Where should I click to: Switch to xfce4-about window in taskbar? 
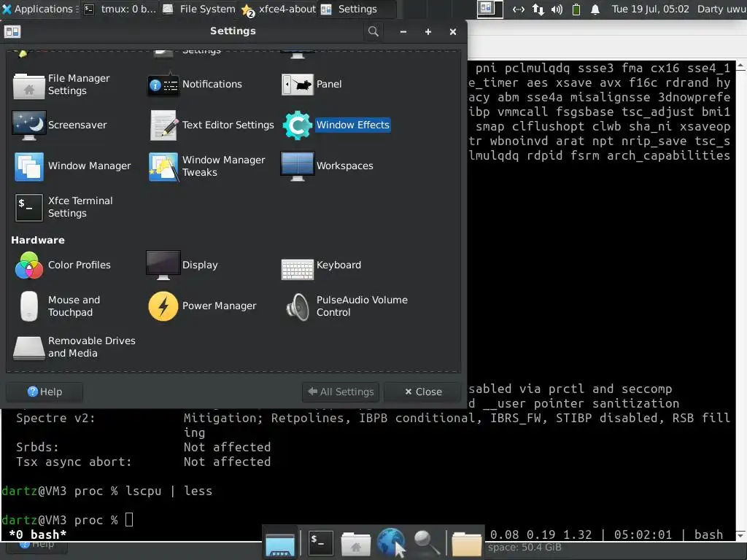click(279, 9)
